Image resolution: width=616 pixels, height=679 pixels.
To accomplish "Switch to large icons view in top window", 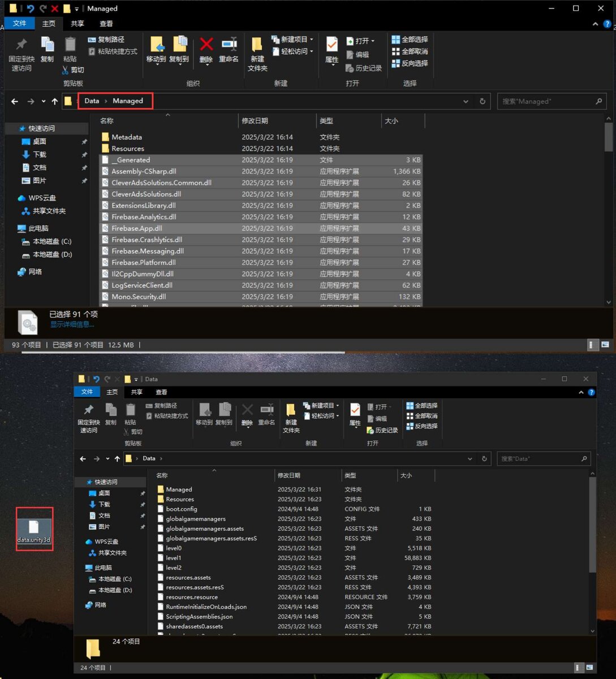I will (x=605, y=345).
